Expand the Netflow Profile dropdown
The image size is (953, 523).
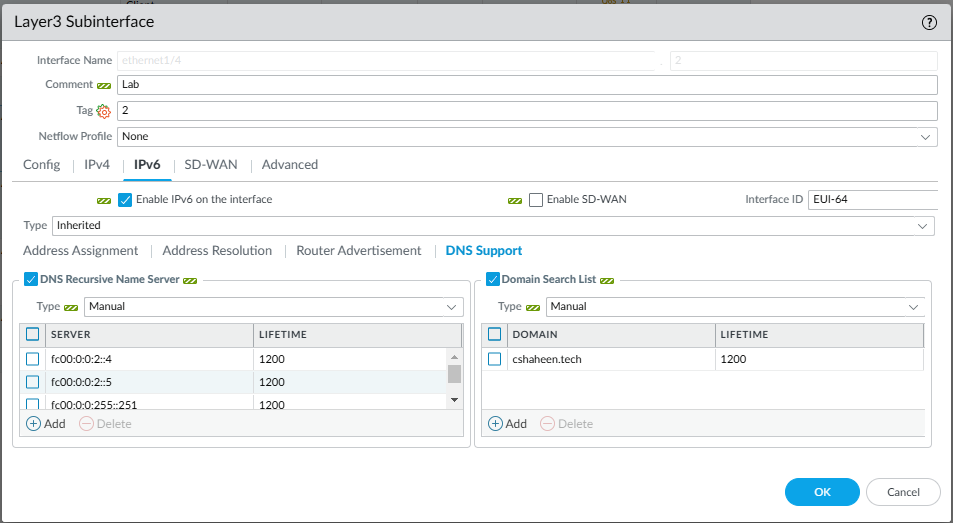click(527, 136)
